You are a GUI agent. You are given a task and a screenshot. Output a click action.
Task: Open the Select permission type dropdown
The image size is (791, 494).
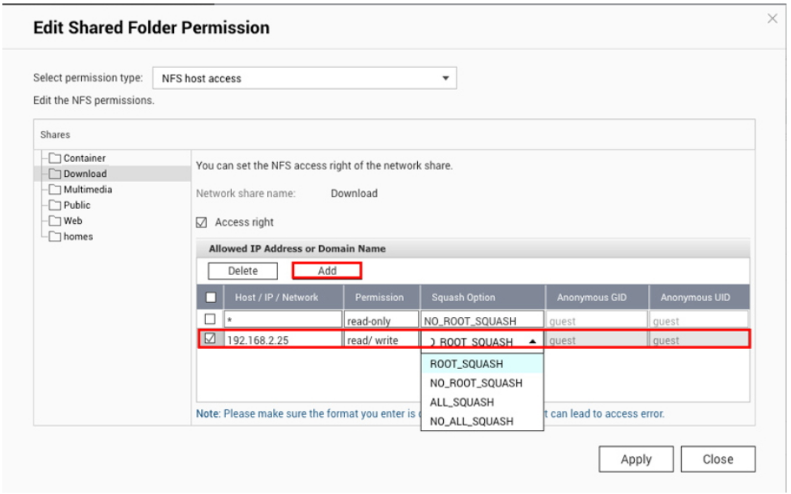(305, 78)
